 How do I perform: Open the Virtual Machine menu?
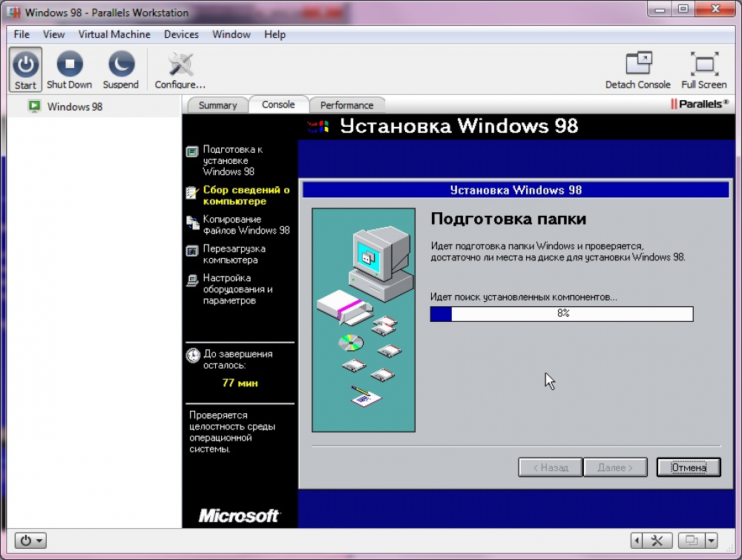(114, 35)
